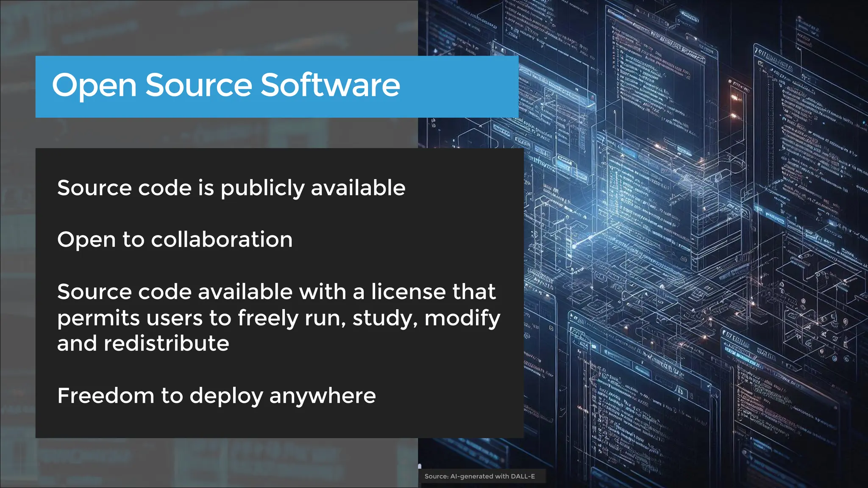Click the word "publicly" in first bullet
The width and height of the screenshot is (868, 488).
[262, 189]
